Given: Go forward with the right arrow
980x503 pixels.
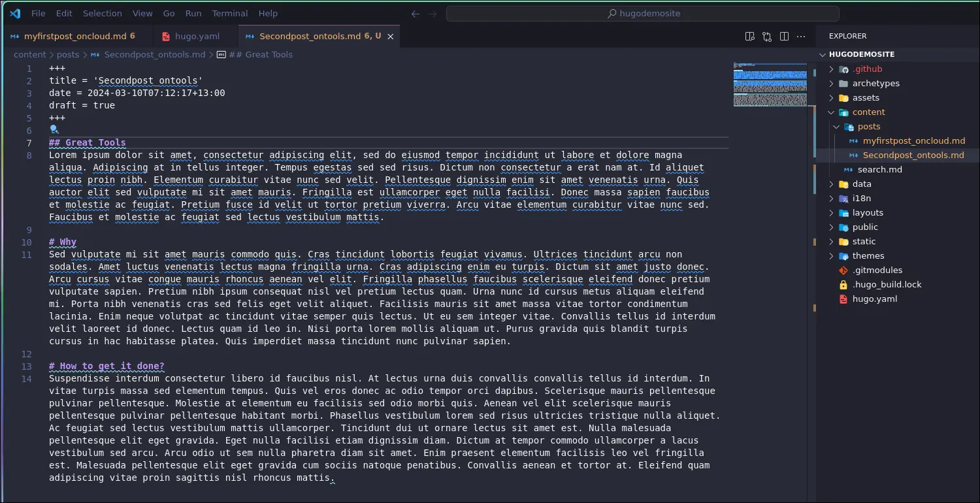Looking at the screenshot, I should coord(434,13).
